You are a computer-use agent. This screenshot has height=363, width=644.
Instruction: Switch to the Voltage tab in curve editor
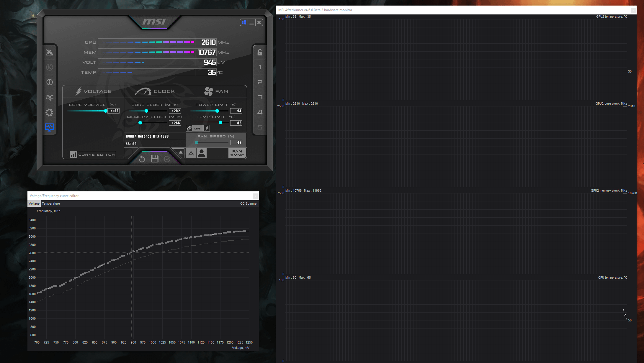pos(34,203)
